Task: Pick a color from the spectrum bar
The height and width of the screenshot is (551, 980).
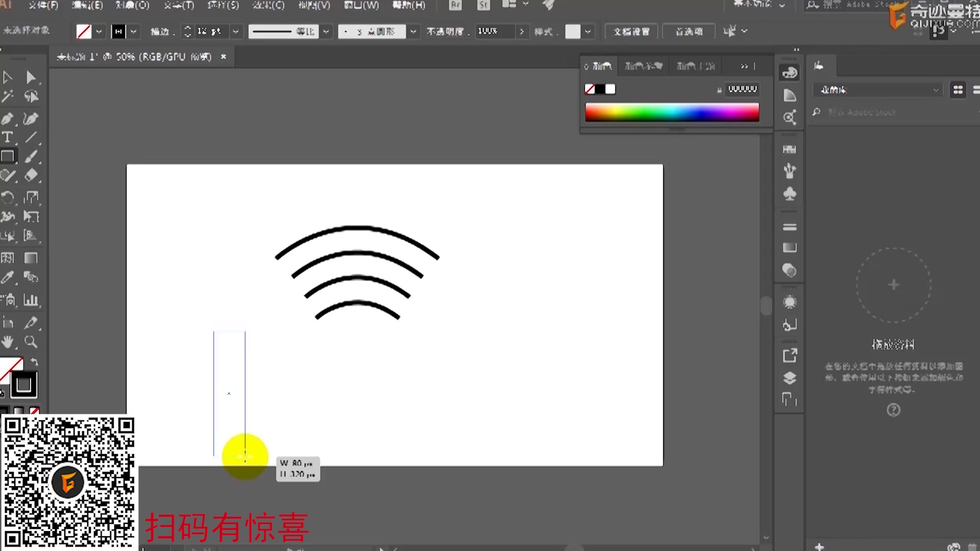Action: tap(672, 112)
